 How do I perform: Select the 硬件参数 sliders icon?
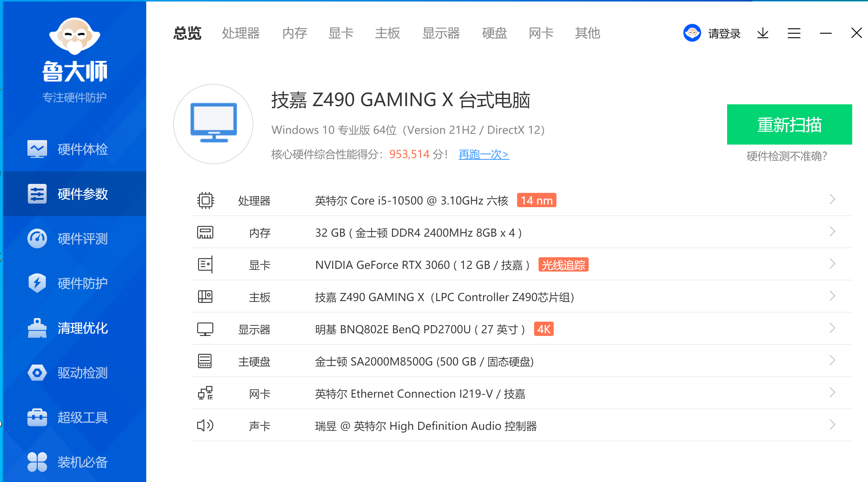tap(37, 194)
